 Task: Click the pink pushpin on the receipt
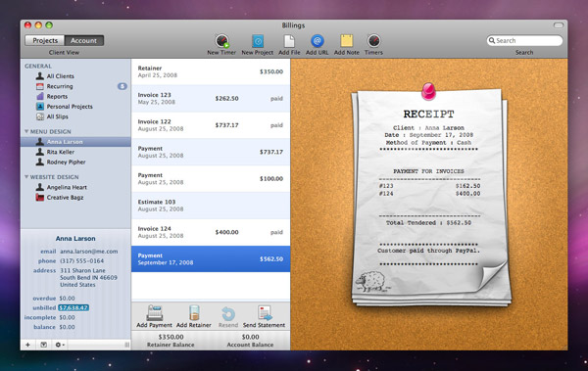[428, 91]
